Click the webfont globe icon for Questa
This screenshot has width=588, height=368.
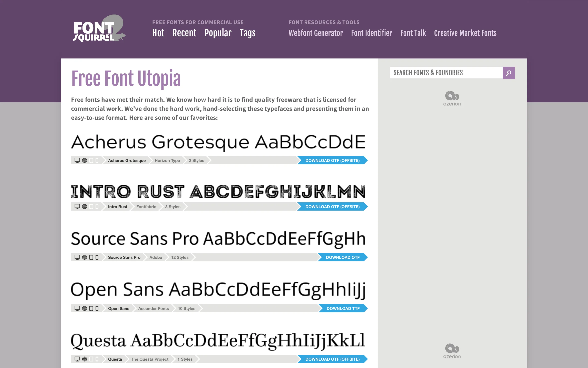(85, 359)
